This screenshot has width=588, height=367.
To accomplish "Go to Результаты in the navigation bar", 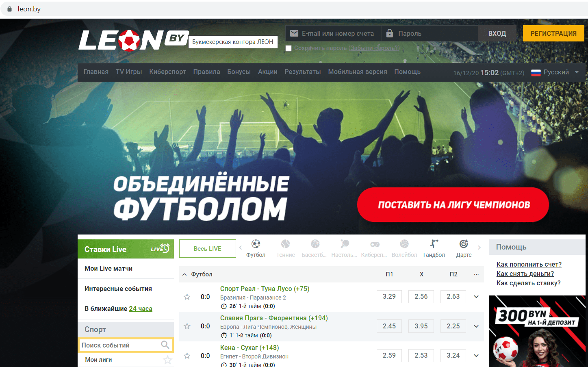I will 303,72.
